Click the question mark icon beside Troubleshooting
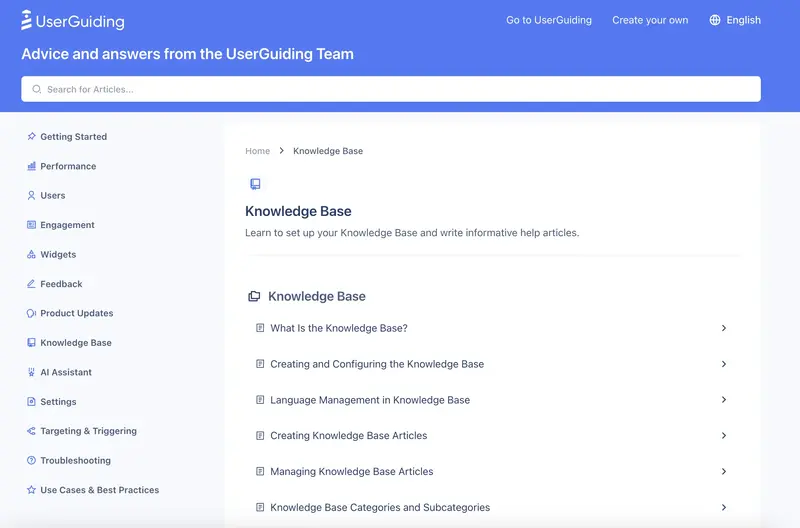The width and height of the screenshot is (800, 528). [x=31, y=460]
